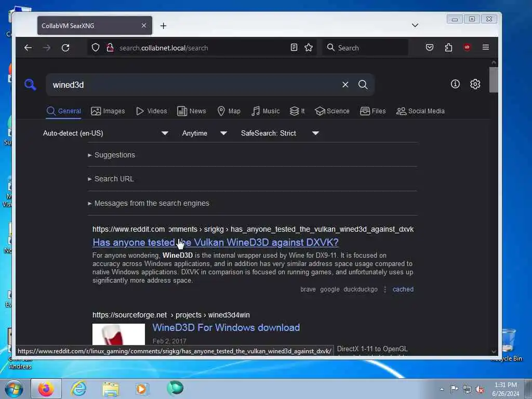Open Windows Explorer from the taskbar
The width and height of the screenshot is (532, 399).
pos(111,389)
